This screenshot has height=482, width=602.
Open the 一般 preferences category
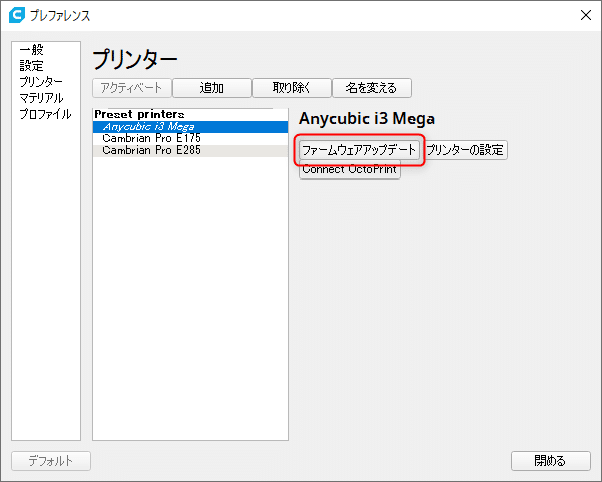32,49
